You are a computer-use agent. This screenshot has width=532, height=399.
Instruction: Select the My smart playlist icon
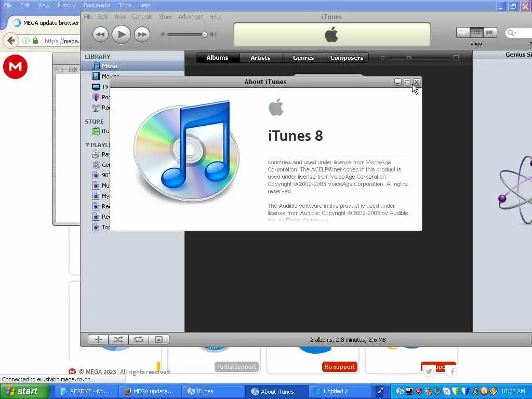pos(96,196)
